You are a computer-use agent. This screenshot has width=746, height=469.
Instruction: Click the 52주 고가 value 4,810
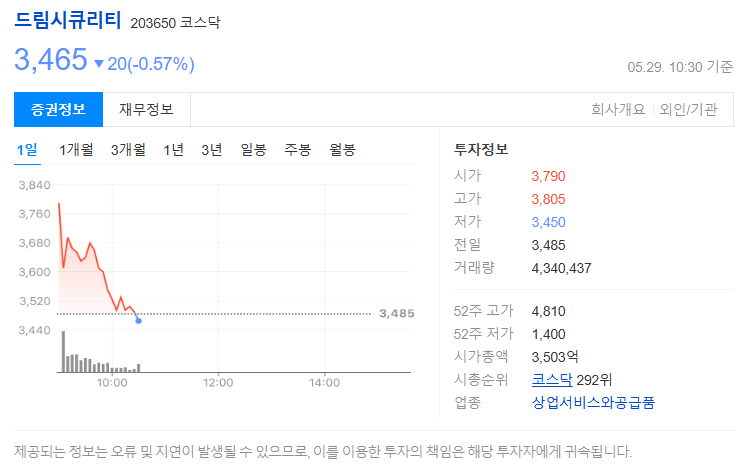point(548,312)
